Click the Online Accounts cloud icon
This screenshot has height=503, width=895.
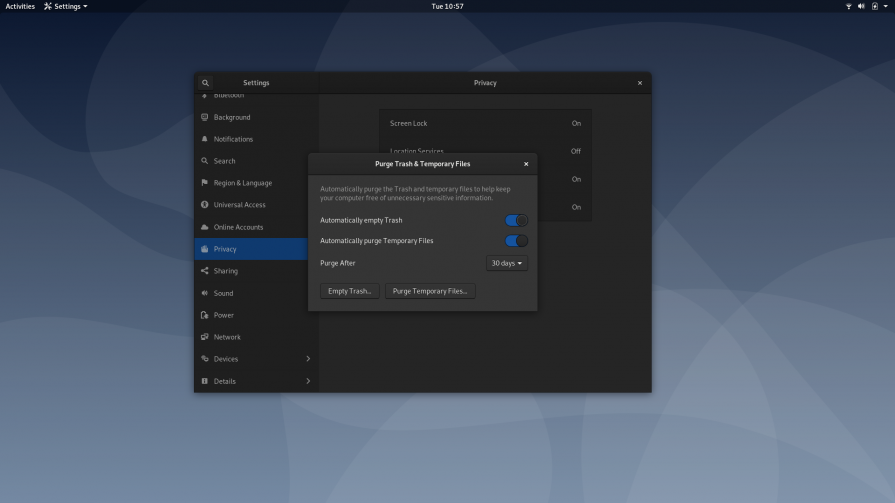205,227
